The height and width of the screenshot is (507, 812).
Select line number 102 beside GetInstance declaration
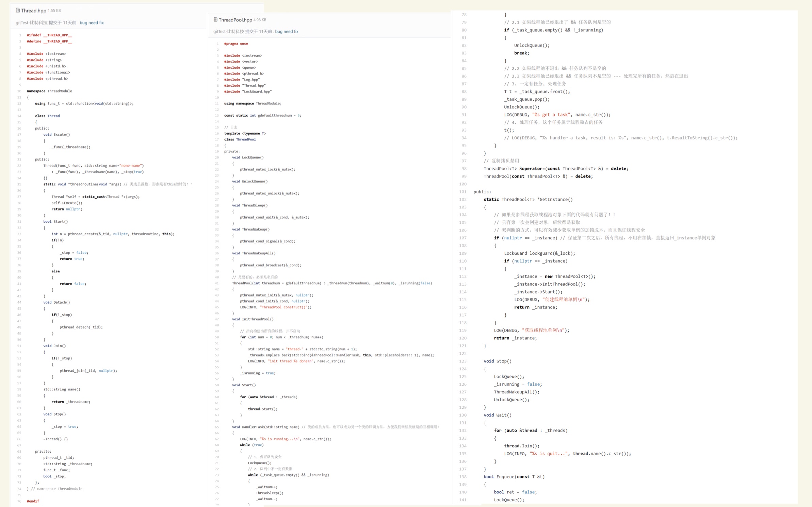tap(463, 200)
